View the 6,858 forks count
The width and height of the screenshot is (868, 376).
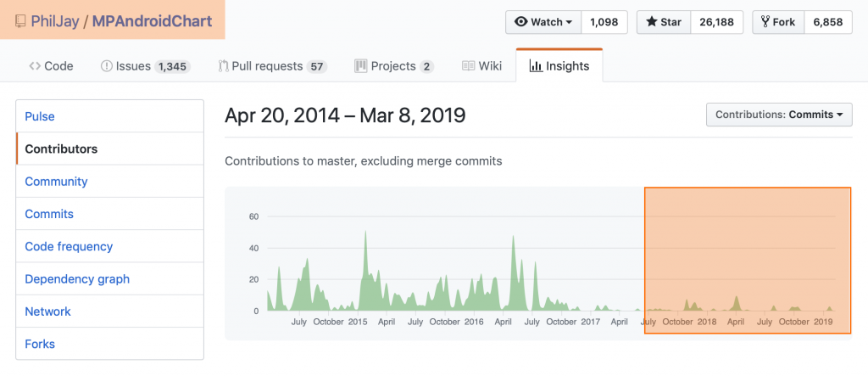click(x=827, y=22)
